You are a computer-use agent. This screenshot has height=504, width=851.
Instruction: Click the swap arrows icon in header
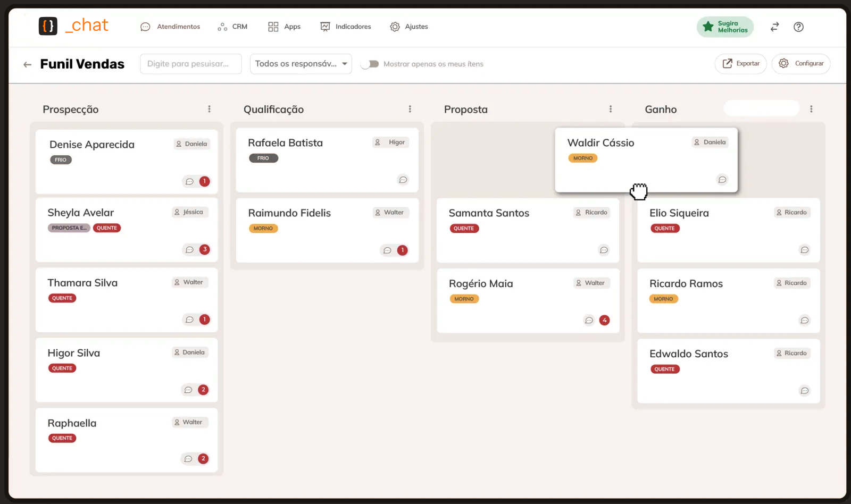pos(774,27)
